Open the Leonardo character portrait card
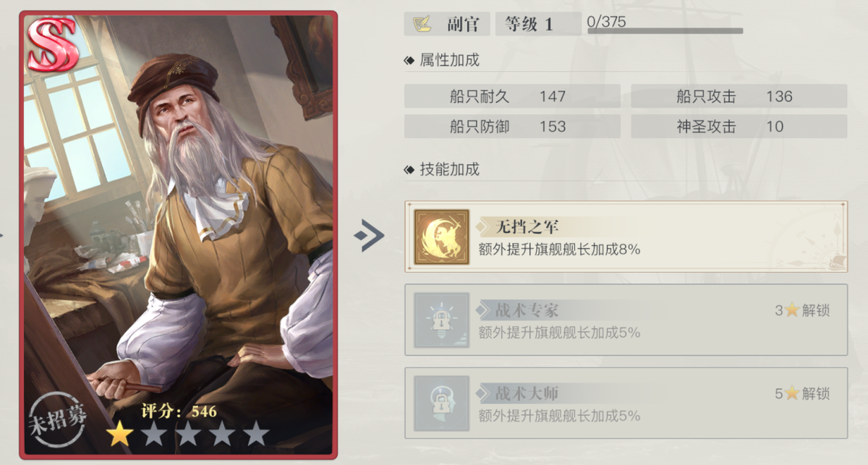The width and height of the screenshot is (868, 465). click(178, 236)
